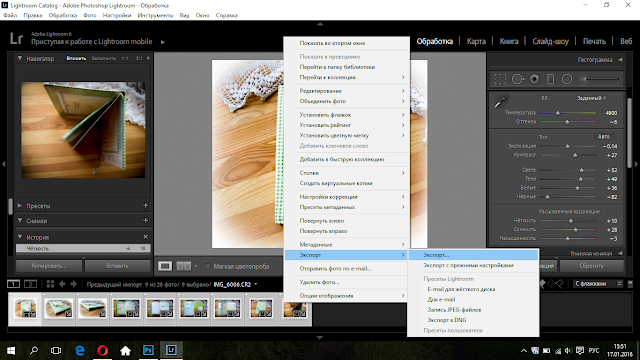The width and height of the screenshot is (640, 360).
Task: Collapse the Навигатор panel
Action: 20,58
